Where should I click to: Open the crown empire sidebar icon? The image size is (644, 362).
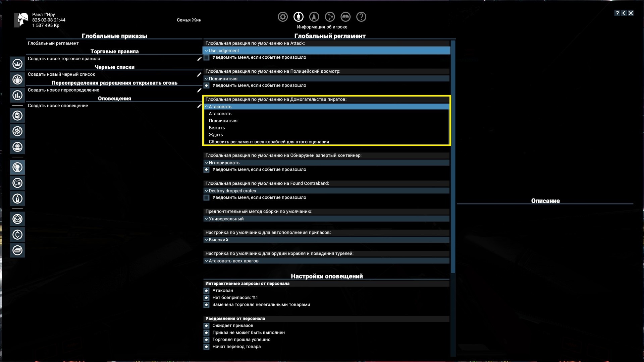pyautogui.click(x=17, y=64)
